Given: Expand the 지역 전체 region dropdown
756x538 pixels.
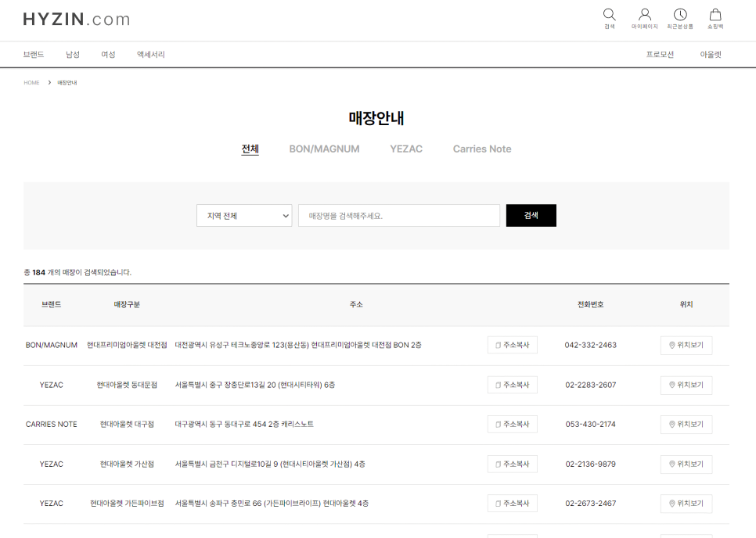Looking at the screenshot, I should tap(244, 215).
